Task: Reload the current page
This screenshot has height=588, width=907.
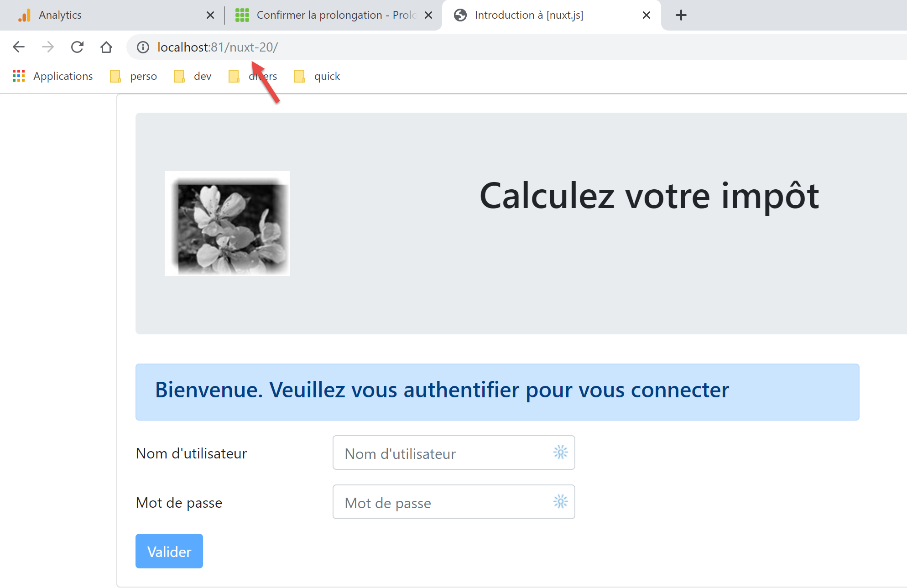Action: coord(77,47)
